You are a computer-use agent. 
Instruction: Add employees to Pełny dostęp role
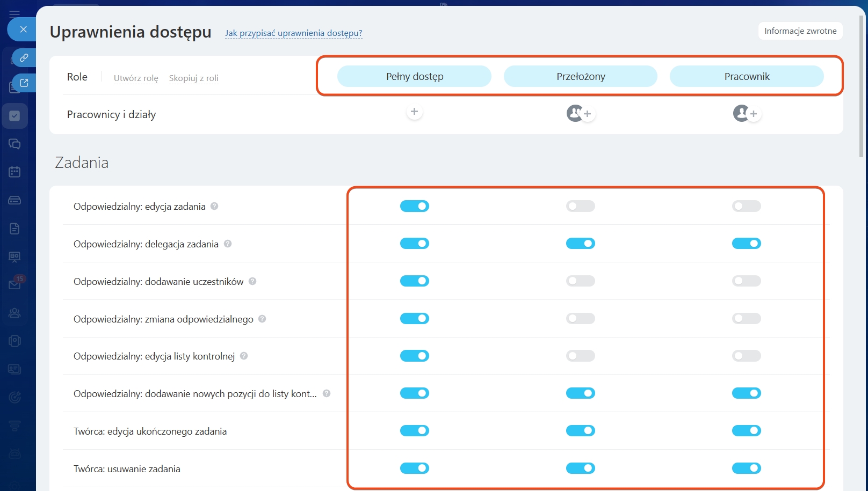[414, 112]
